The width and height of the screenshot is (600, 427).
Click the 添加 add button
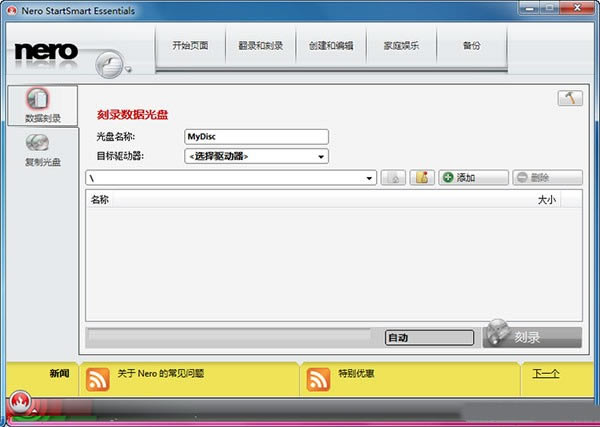tap(473, 178)
